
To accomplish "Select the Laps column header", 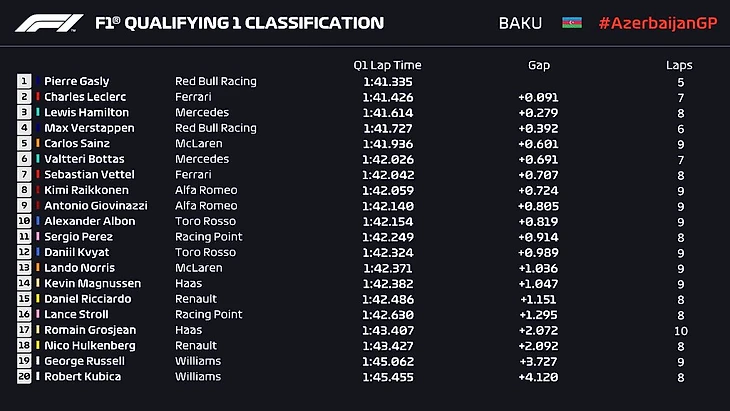I will 679,65.
